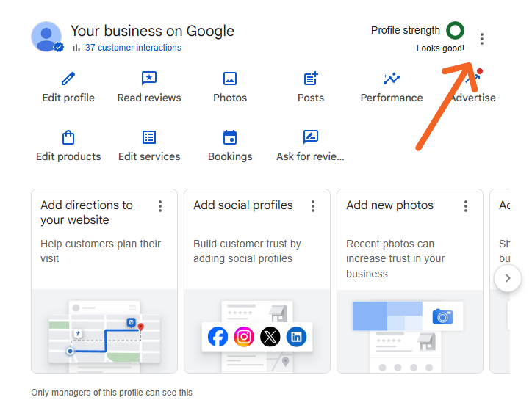Click the Performance label
This screenshot has width=532, height=411.
point(392,98)
